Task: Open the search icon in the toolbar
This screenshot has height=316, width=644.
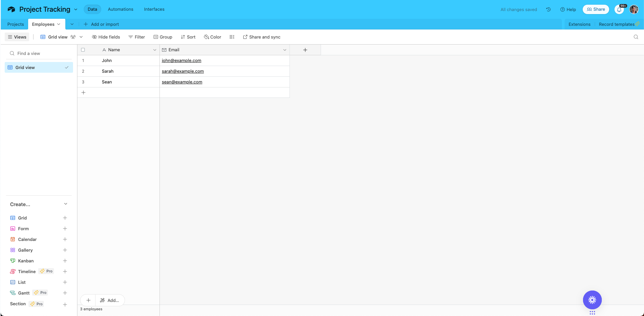Action: click(636, 37)
